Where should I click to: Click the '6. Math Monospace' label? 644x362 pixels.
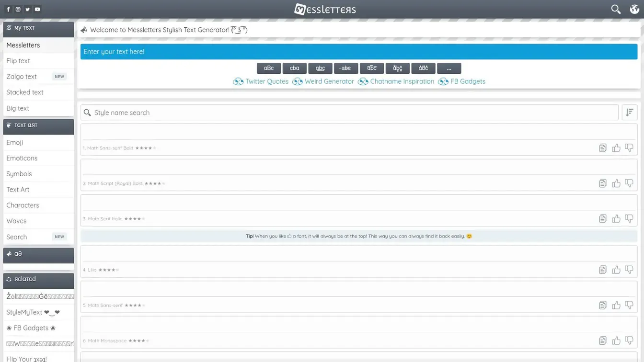[x=104, y=341]
